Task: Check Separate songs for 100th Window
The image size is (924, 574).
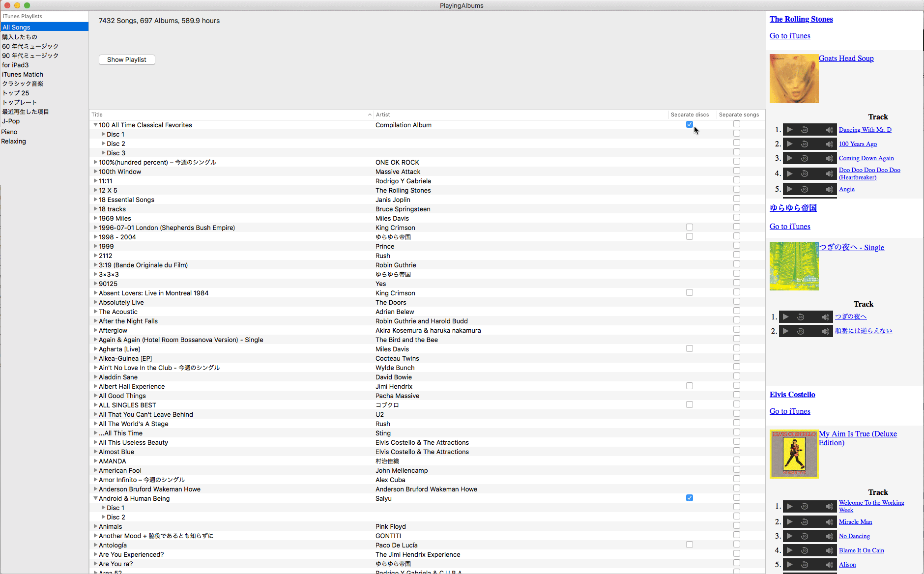Action: click(x=737, y=171)
